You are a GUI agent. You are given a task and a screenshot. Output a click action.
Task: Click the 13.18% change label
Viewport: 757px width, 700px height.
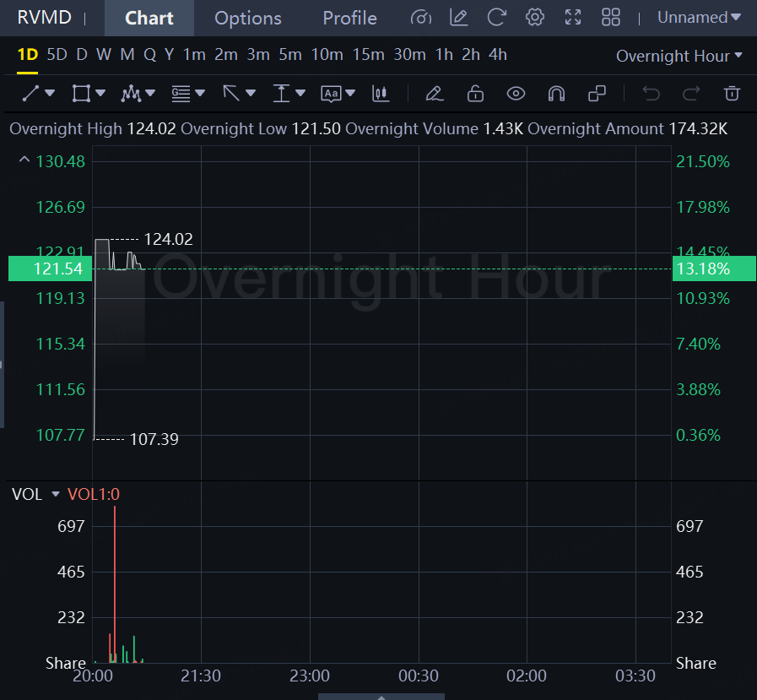(714, 269)
